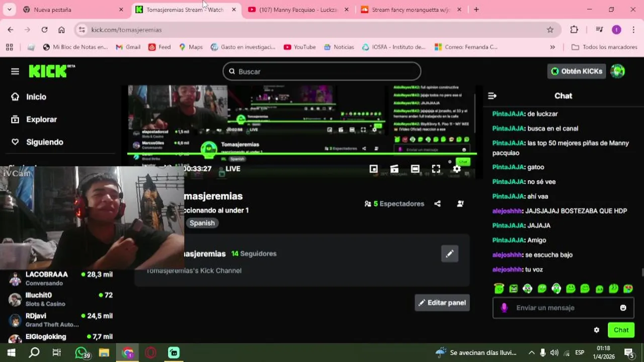Click the Enviar un mensaje input field
644x362 pixels.
tap(563, 308)
